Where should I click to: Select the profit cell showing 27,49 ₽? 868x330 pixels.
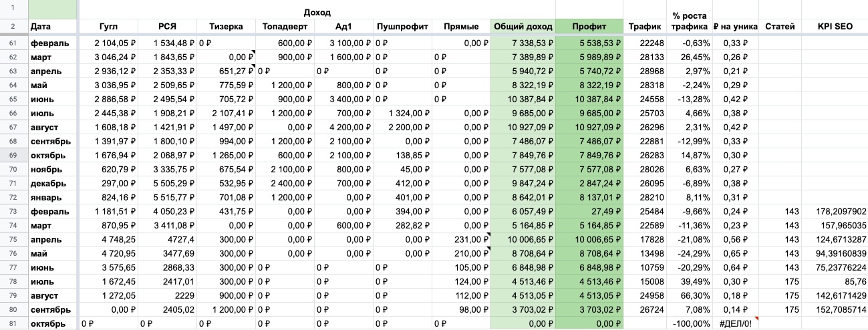(x=589, y=212)
